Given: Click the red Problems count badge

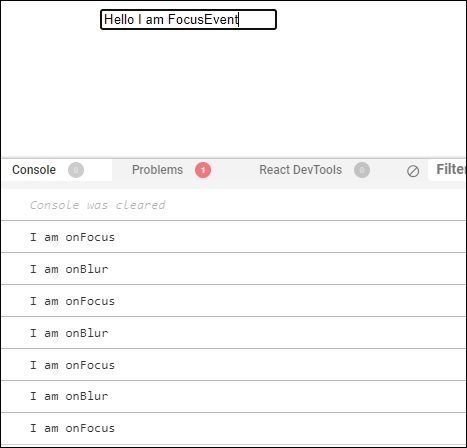Looking at the screenshot, I should tap(203, 170).
